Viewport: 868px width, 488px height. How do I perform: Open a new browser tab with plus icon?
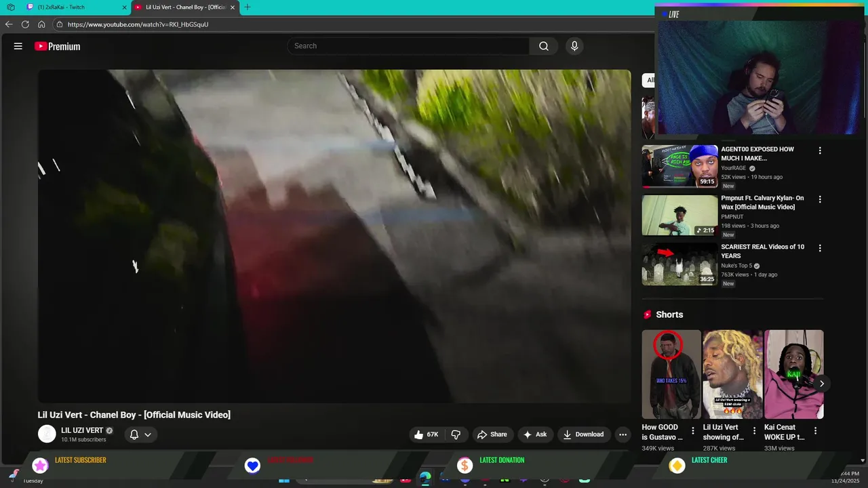[248, 7]
